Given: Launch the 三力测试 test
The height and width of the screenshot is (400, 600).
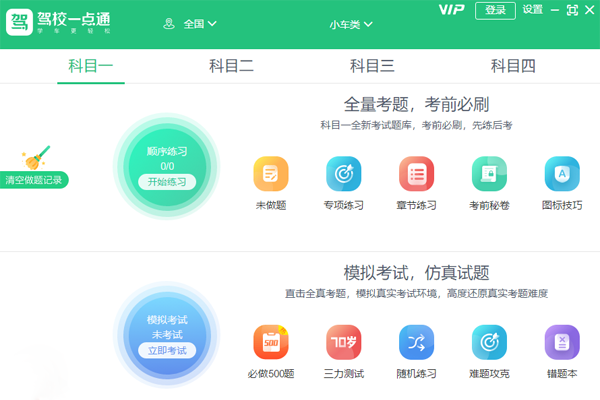Looking at the screenshot, I should (x=343, y=343).
